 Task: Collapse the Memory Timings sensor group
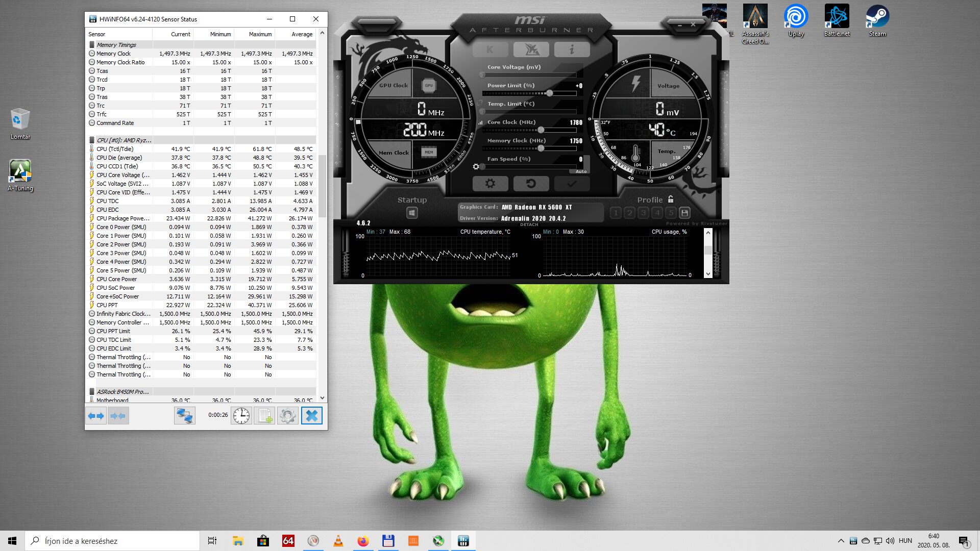(92, 45)
